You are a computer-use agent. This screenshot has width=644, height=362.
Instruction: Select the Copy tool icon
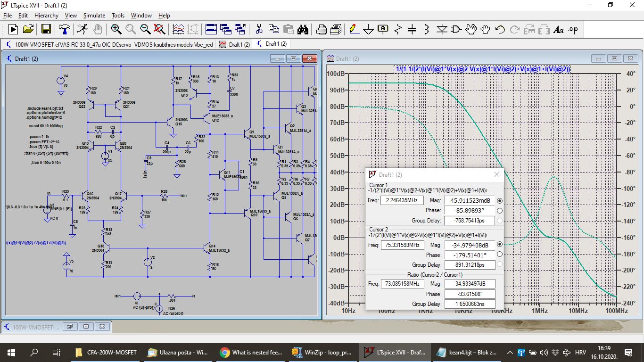[x=273, y=29]
